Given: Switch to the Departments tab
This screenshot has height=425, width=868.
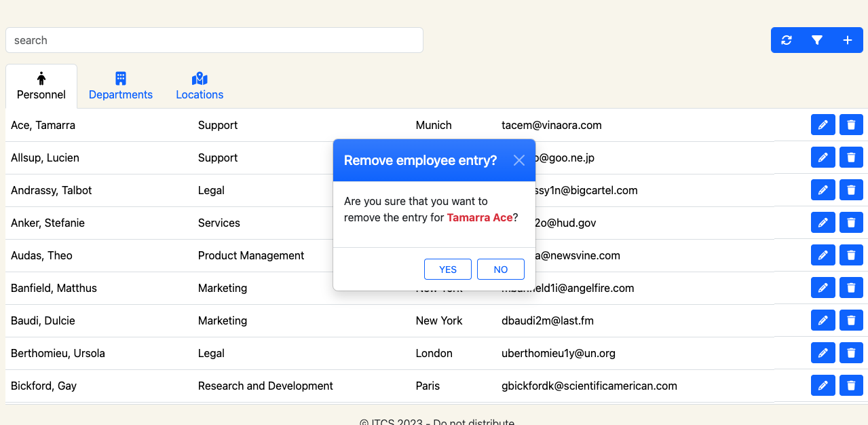Looking at the screenshot, I should 121,86.
